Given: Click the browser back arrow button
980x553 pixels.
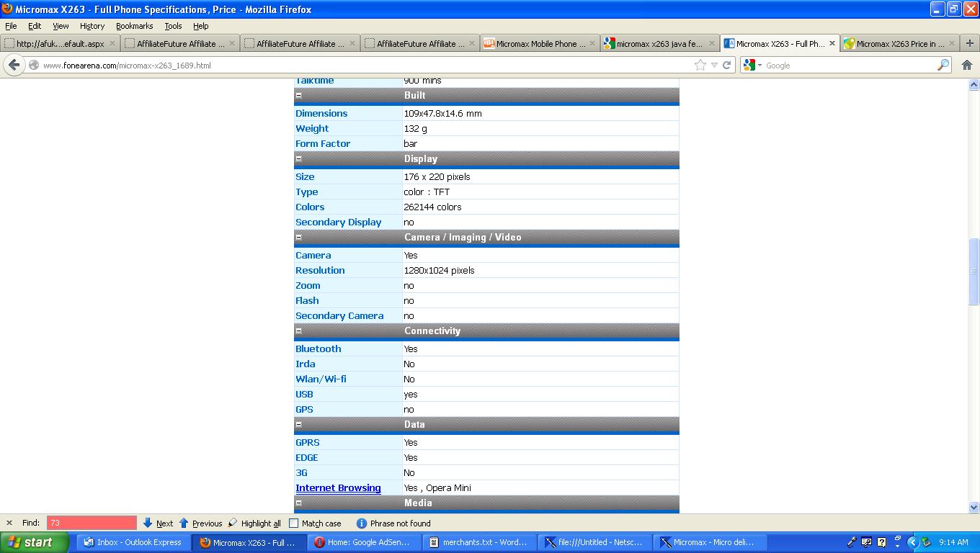Looking at the screenshot, I should click(14, 65).
